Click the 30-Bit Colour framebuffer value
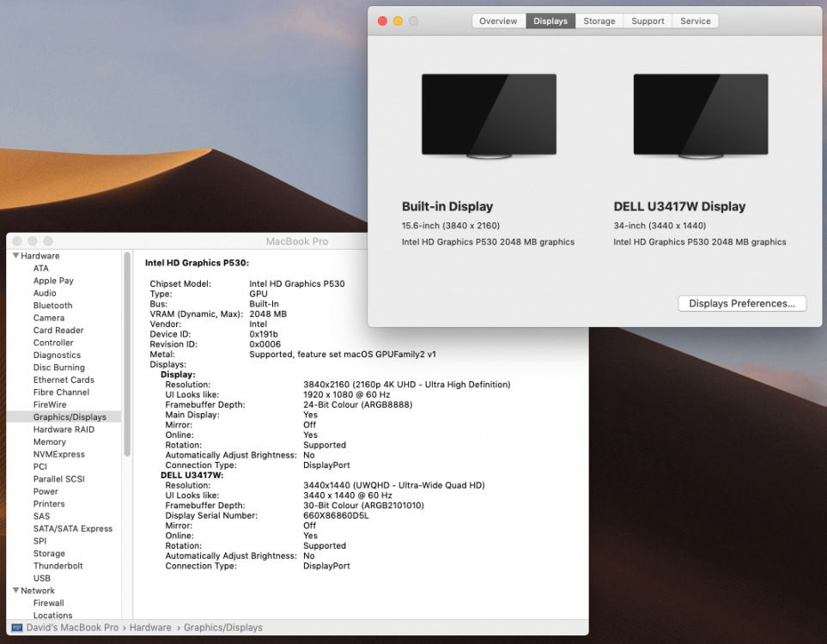Screen dimensions: 827x644 coord(363,505)
